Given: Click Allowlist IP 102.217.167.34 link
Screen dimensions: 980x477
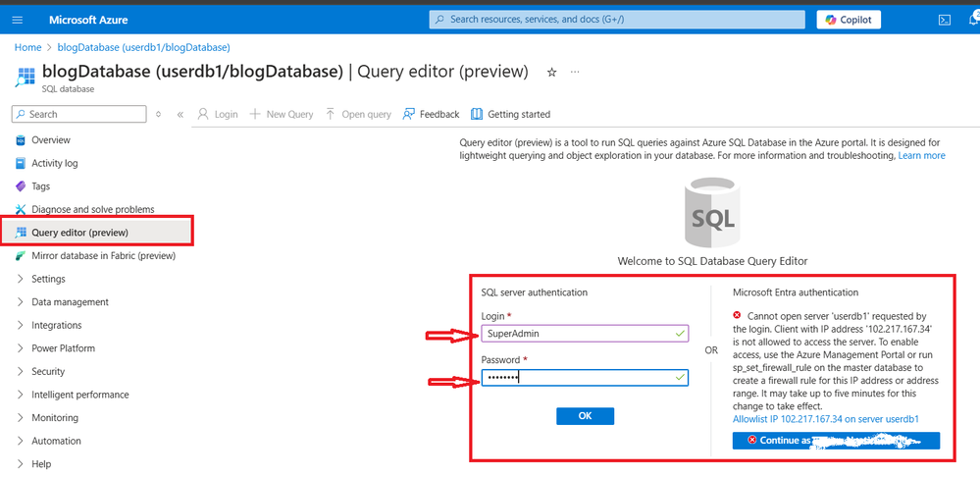Looking at the screenshot, I should click(x=826, y=419).
